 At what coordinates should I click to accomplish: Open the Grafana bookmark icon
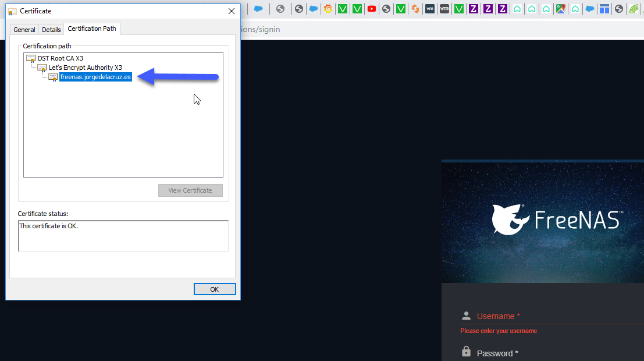point(328,9)
